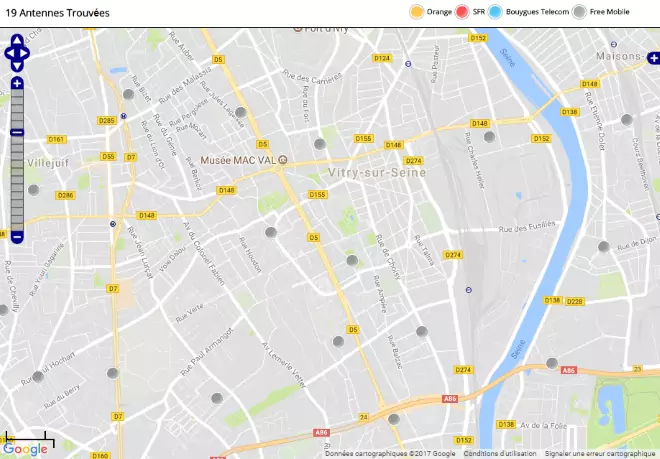
Task: Click the zoom slider handle
Action: (x=17, y=133)
